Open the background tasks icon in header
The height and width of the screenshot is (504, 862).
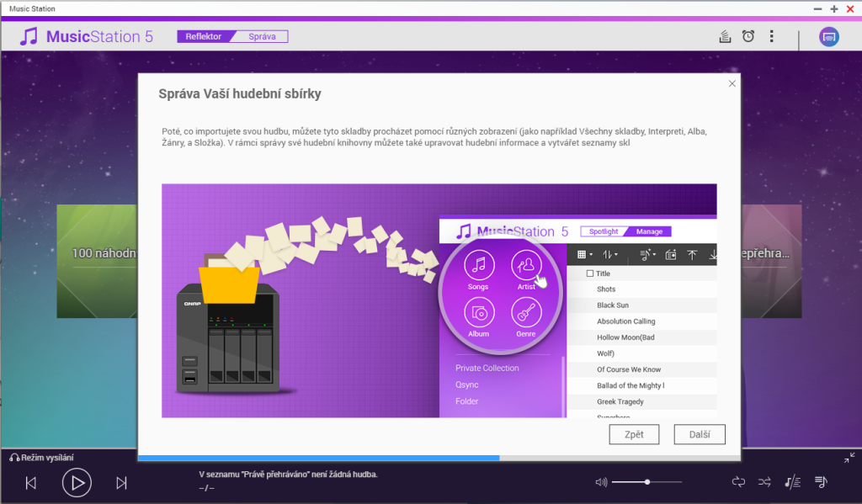[x=725, y=37]
